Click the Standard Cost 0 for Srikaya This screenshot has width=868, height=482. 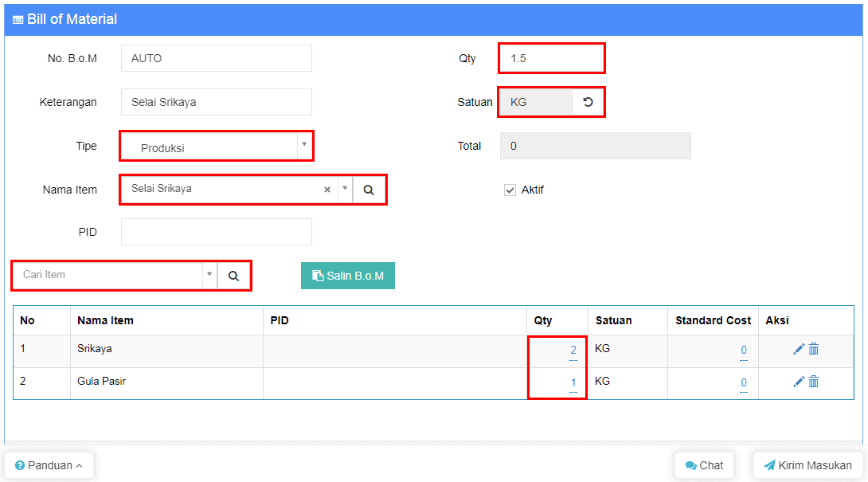tap(744, 350)
